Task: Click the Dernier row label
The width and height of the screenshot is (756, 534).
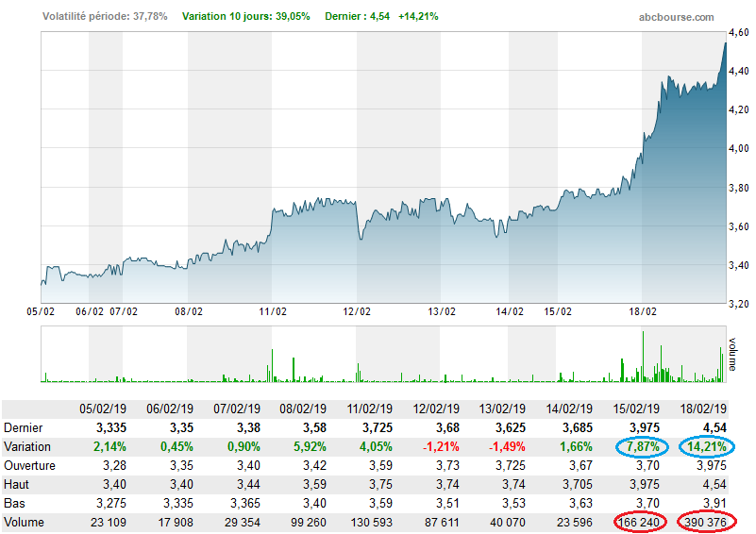Action: tap(24, 427)
